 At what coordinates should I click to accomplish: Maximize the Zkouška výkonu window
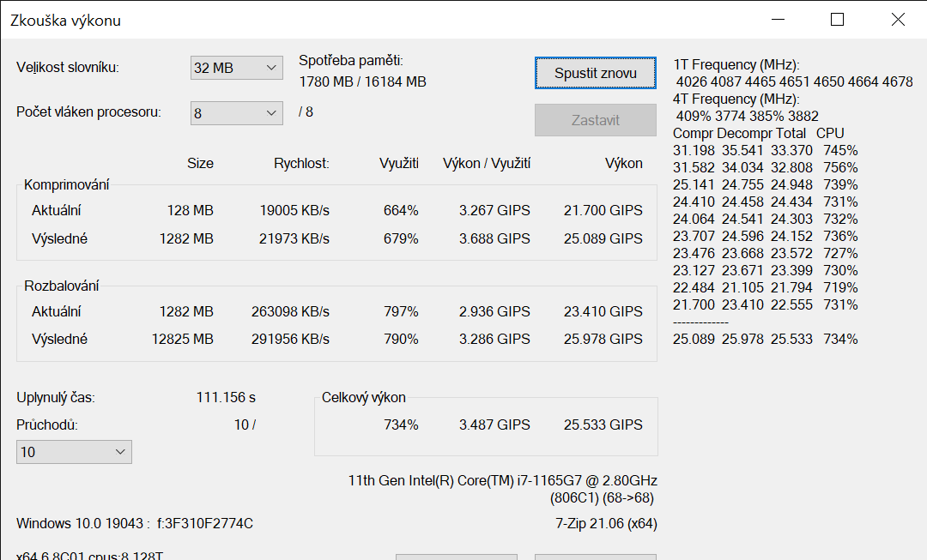pyautogui.click(x=837, y=20)
